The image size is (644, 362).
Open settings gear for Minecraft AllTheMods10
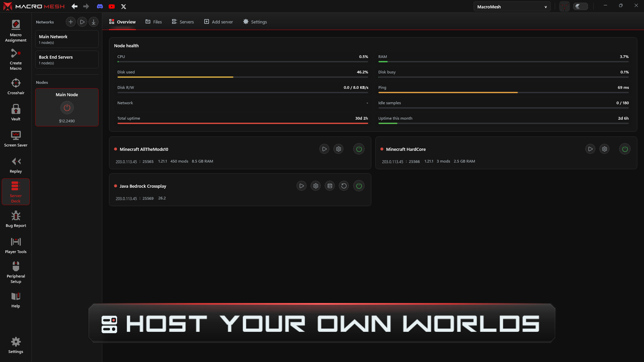(339, 149)
